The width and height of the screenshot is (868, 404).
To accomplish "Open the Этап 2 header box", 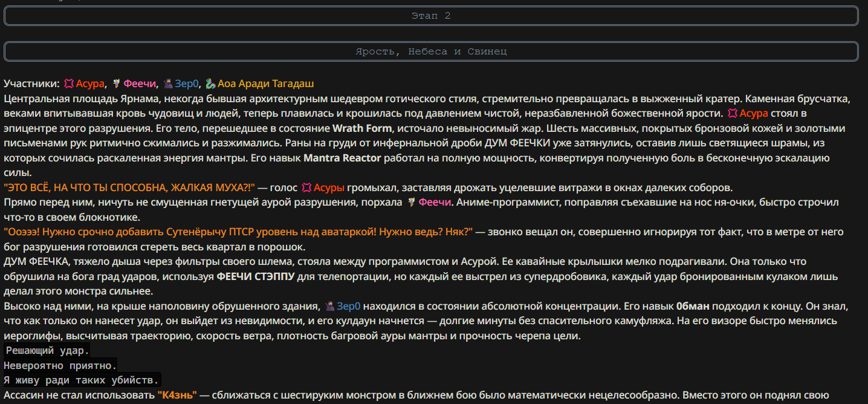I will coord(431,16).
